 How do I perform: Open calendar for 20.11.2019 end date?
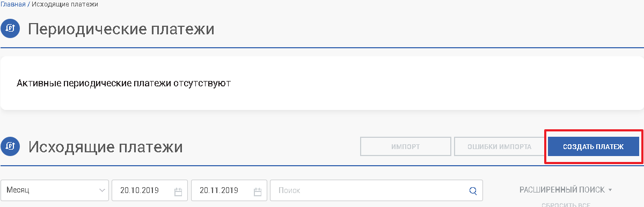[258, 191]
